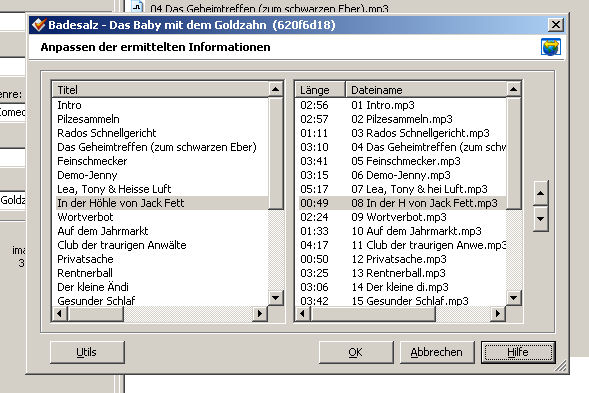Click the move-down arrow button beside file list
This screenshot has height=393, width=589.
540,219
